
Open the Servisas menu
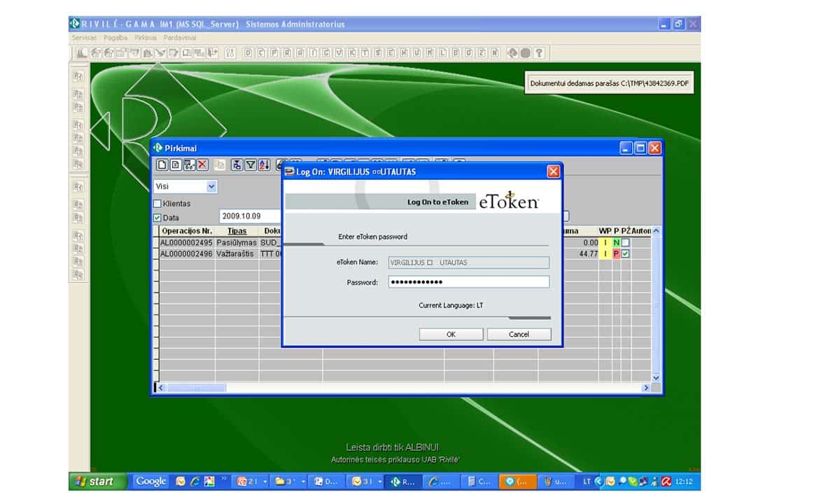[x=85, y=37]
